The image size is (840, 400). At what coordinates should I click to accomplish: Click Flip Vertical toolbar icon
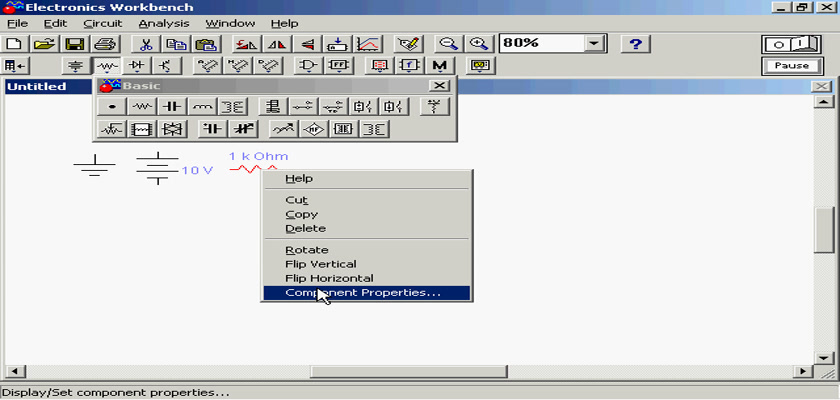[x=307, y=44]
